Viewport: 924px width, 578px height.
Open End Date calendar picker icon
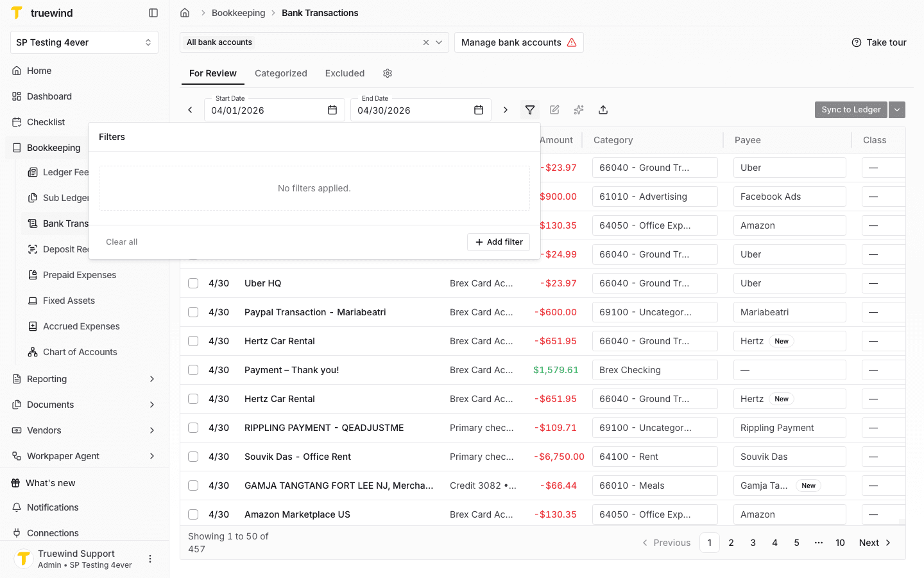pos(479,110)
